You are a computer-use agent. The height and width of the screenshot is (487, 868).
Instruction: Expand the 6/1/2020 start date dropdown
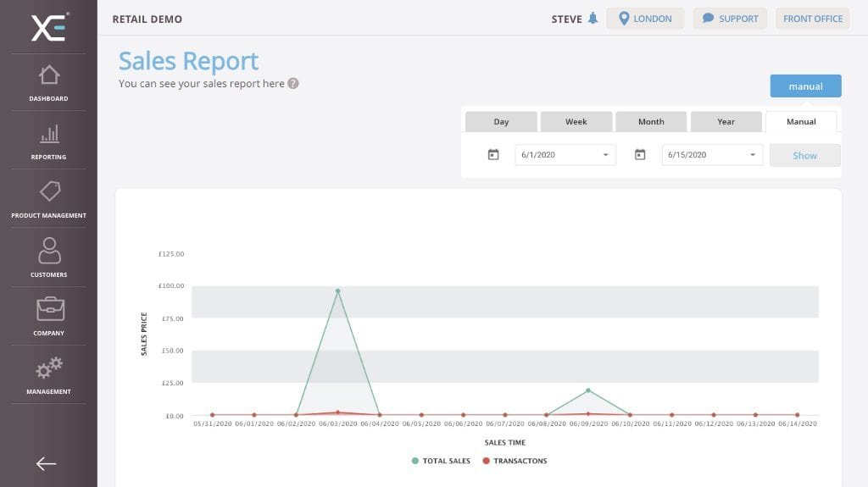(605, 155)
